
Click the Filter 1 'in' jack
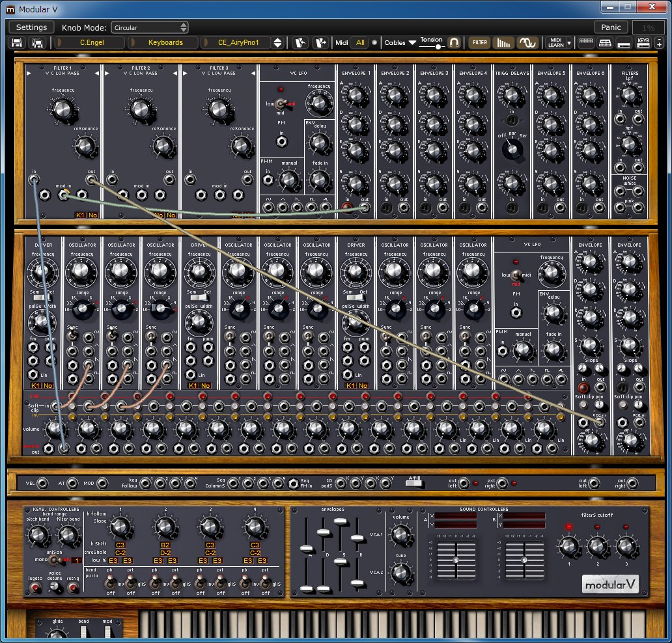tap(34, 180)
